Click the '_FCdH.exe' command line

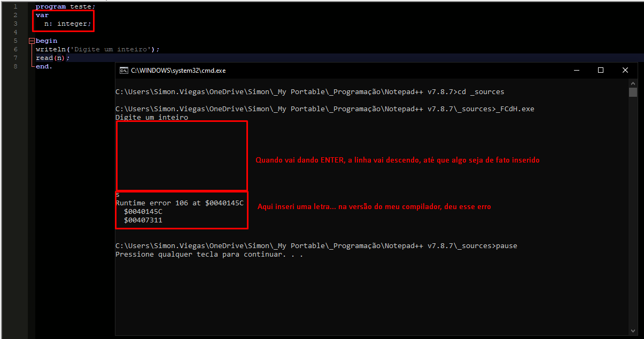325,109
